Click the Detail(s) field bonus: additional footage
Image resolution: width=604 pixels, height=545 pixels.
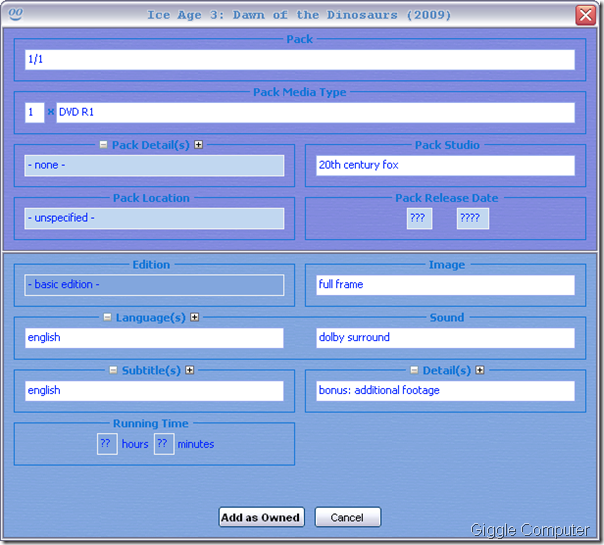tap(445, 391)
